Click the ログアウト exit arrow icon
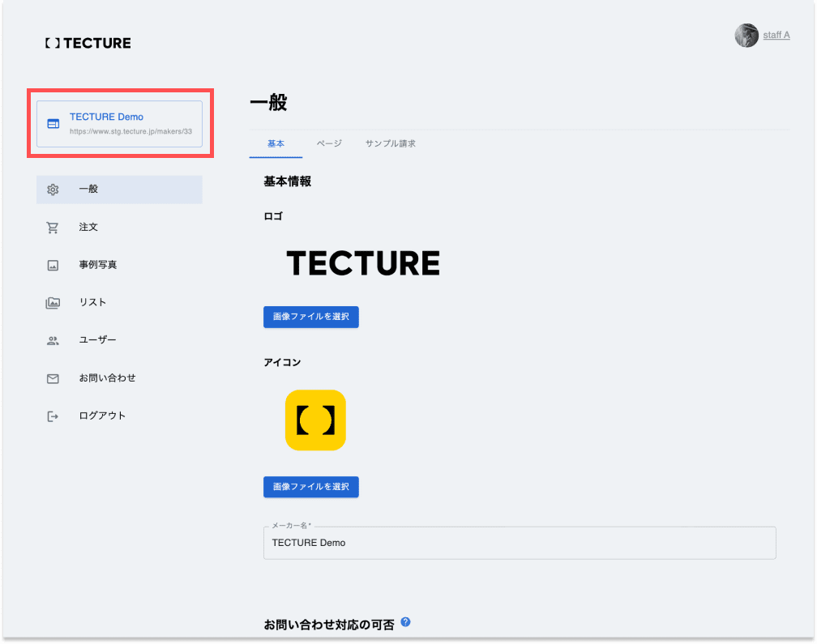Viewport: 817px width, 644px height. pos(53,416)
